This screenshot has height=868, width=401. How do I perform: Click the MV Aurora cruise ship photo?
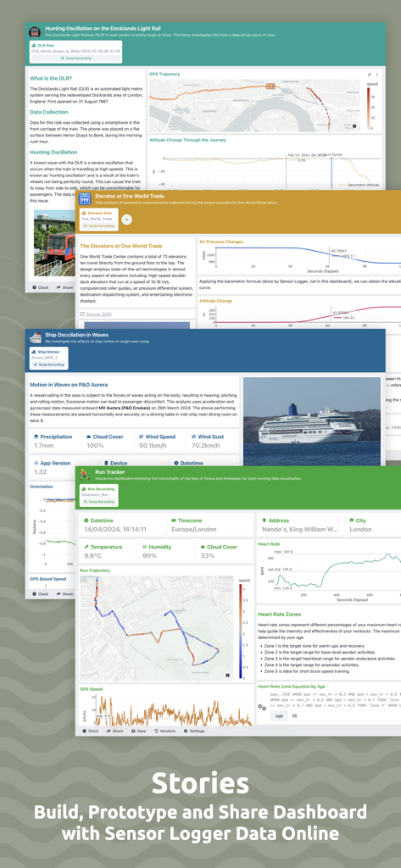(312, 421)
